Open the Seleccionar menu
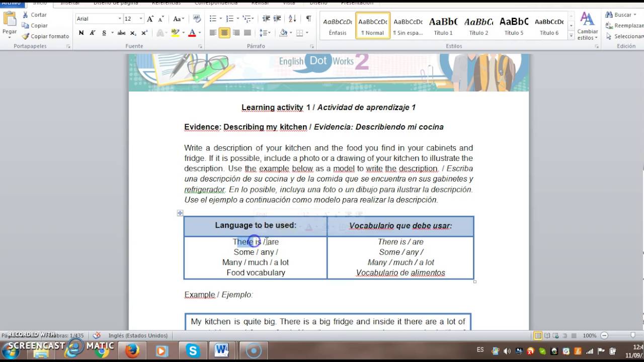This screenshot has width=644, height=362. click(x=624, y=36)
